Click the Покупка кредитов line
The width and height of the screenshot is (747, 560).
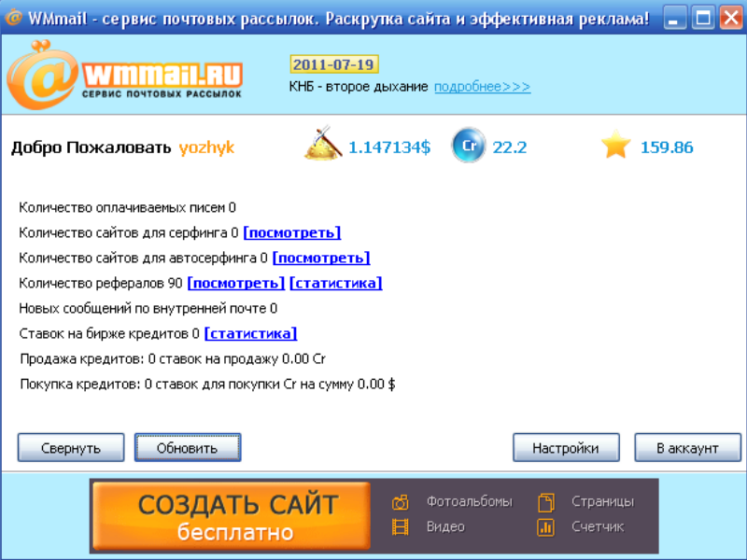click(x=207, y=384)
